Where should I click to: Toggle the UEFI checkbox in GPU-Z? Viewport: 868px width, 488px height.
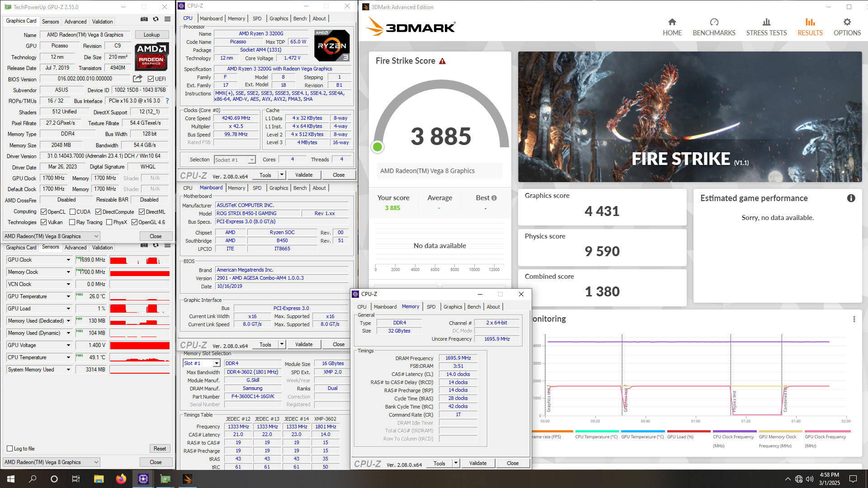pyautogui.click(x=151, y=79)
